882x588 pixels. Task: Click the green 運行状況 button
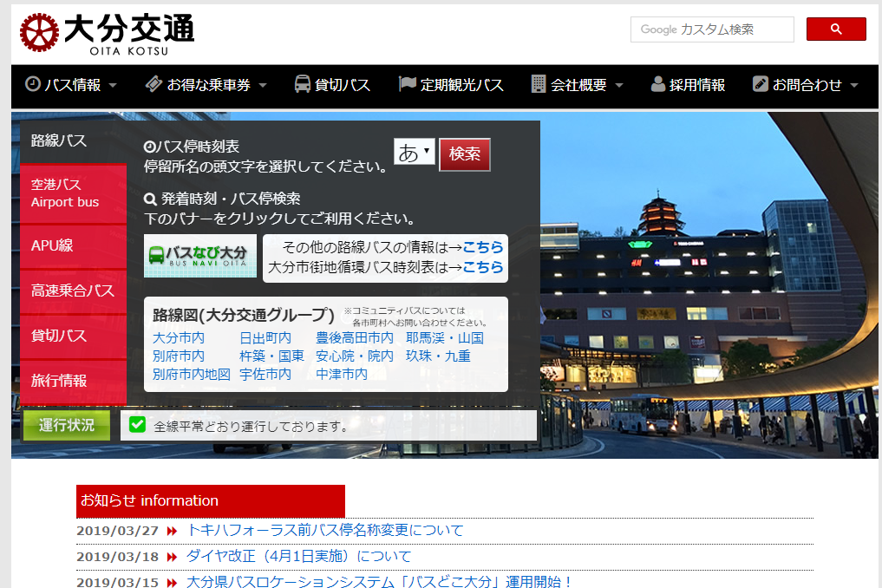67,425
